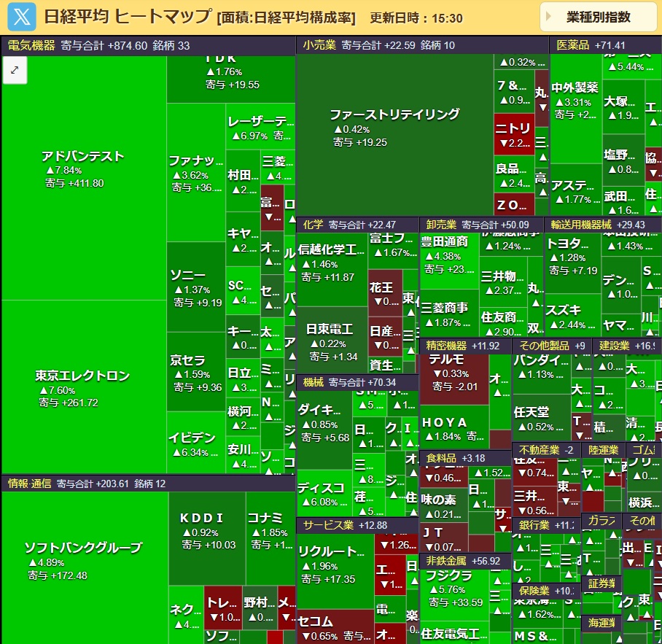Select the 化学 sector header

357,225
